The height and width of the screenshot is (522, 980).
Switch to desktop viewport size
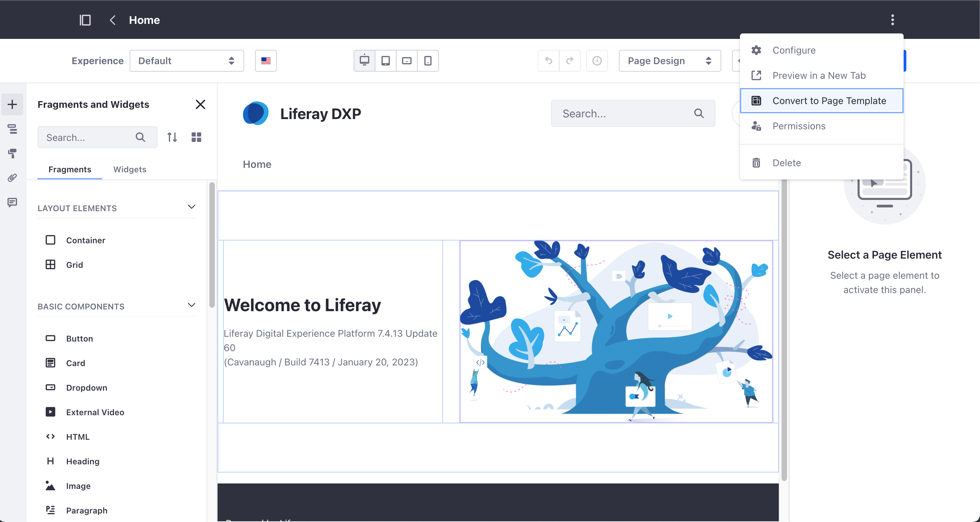pos(365,60)
